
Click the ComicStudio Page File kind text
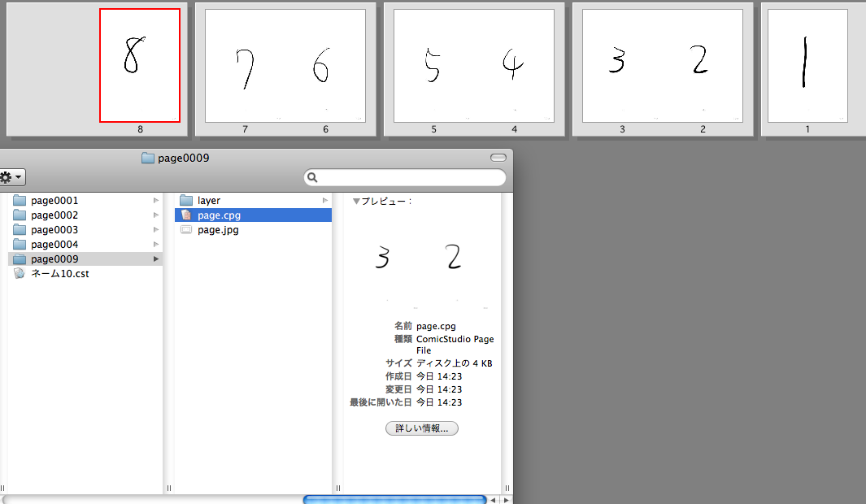[x=455, y=345]
